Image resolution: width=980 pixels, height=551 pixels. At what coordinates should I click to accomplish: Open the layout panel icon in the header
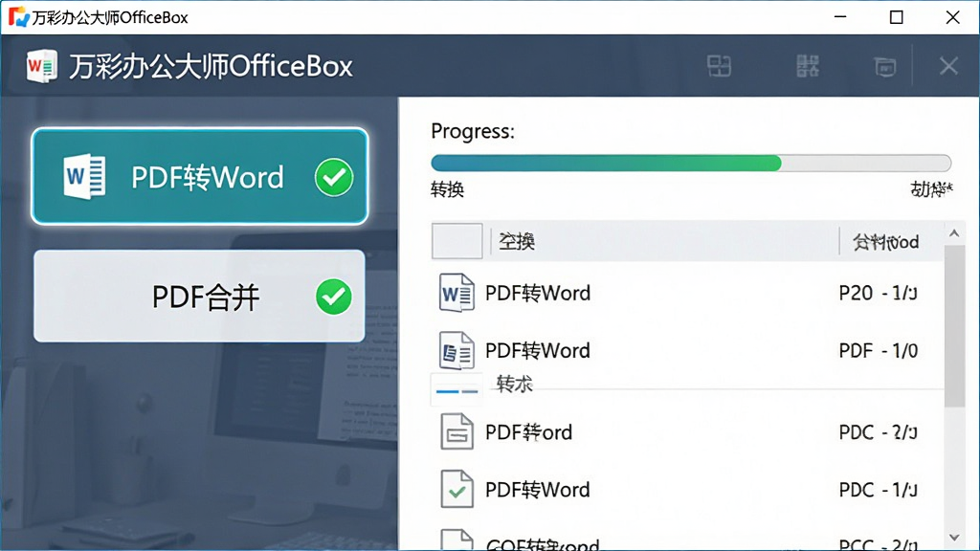point(719,66)
